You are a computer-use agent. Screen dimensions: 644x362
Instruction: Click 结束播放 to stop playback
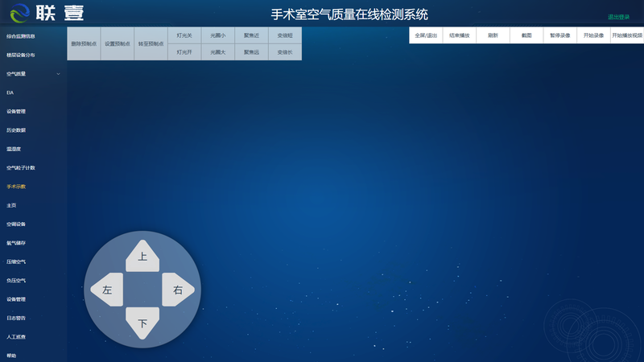click(x=460, y=35)
